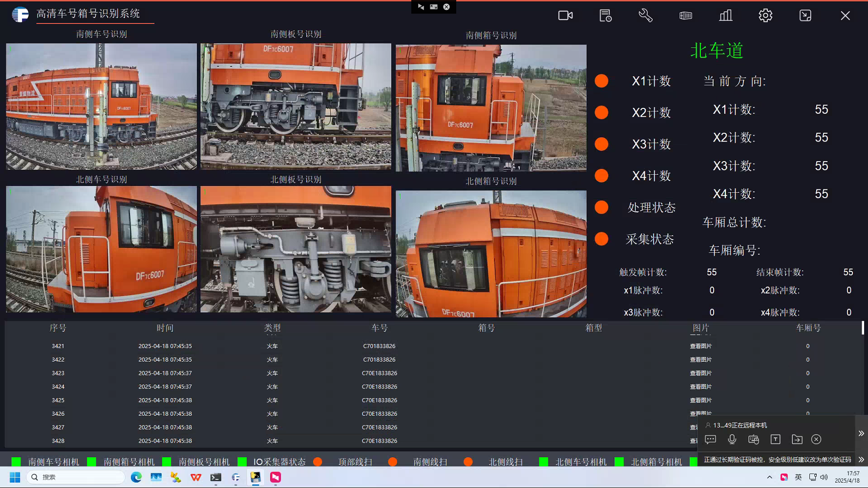This screenshot has width=868, height=488.
Task: Click the 类型 column header
Action: pyautogui.click(x=272, y=328)
